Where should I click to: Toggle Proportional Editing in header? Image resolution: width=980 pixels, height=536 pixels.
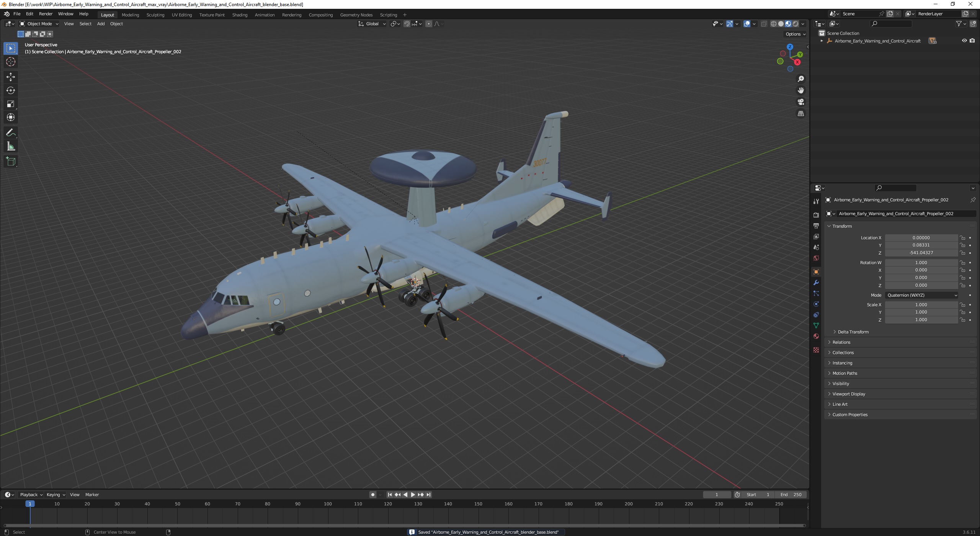pos(429,24)
